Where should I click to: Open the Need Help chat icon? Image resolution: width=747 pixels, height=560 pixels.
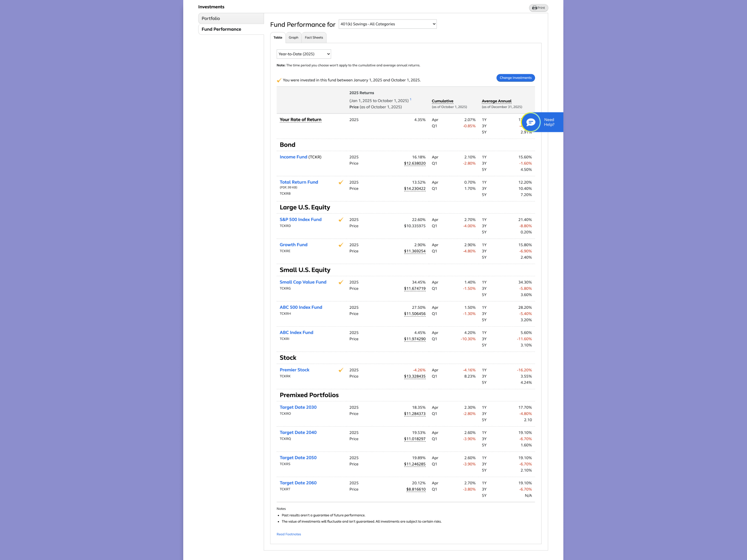click(531, 122)
